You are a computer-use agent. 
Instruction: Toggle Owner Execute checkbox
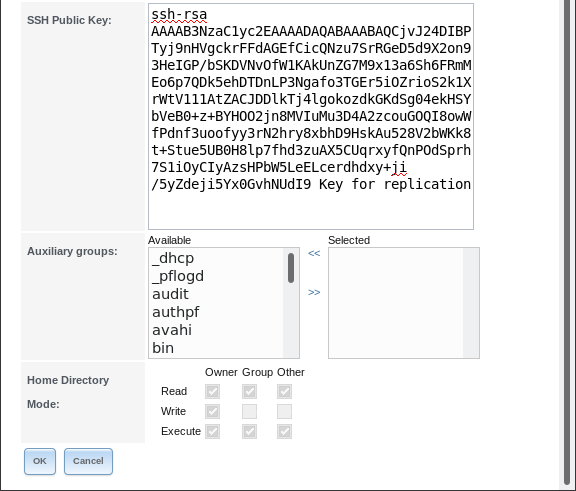tap(212, 432)
